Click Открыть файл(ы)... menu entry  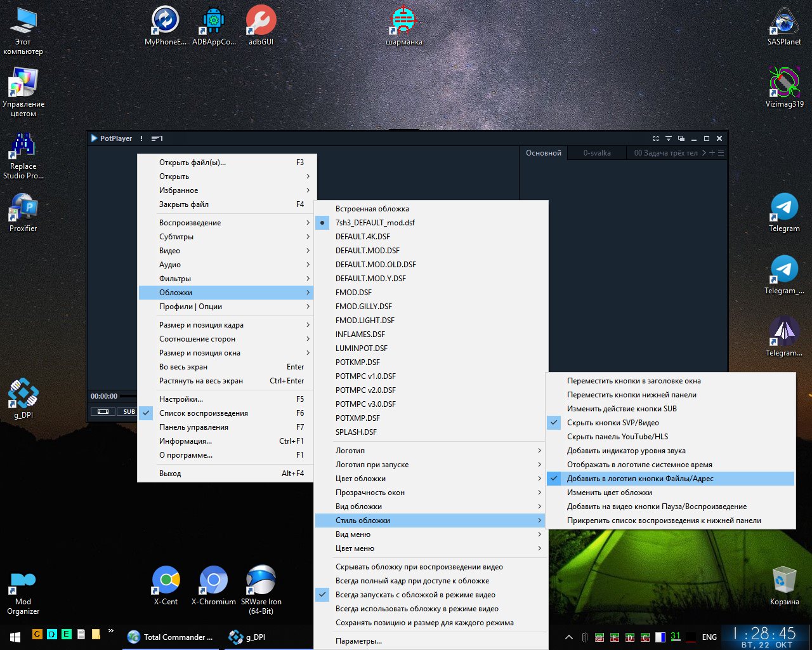pos(225,162)
